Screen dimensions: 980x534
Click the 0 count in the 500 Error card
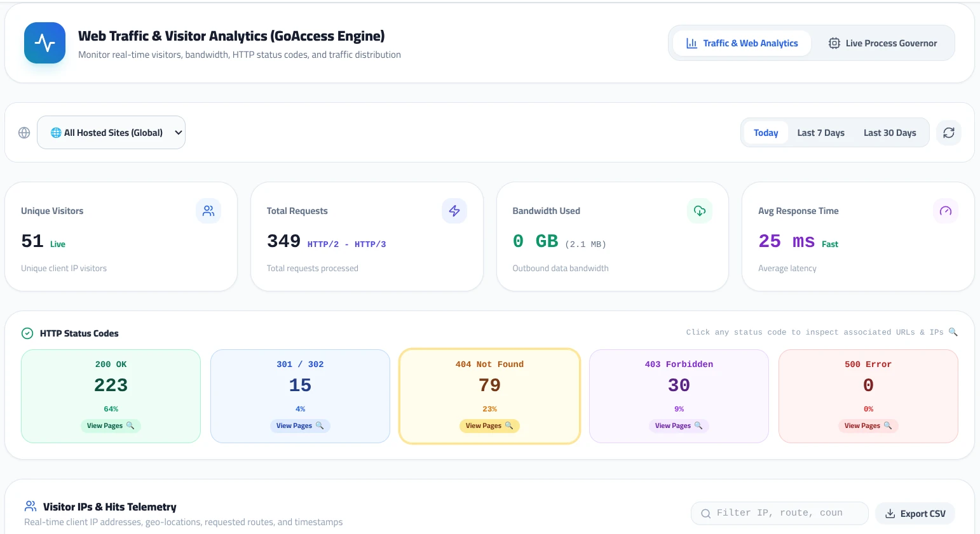(868, 385)
